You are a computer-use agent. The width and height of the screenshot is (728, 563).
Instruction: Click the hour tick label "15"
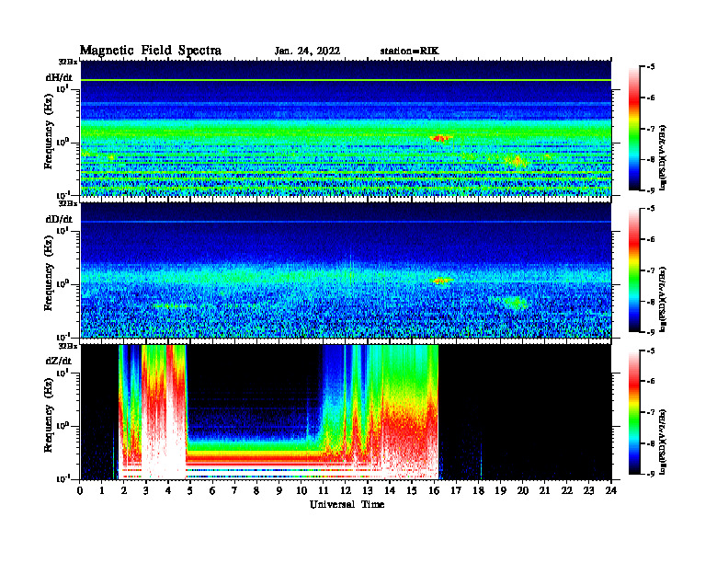pos(412,490)
